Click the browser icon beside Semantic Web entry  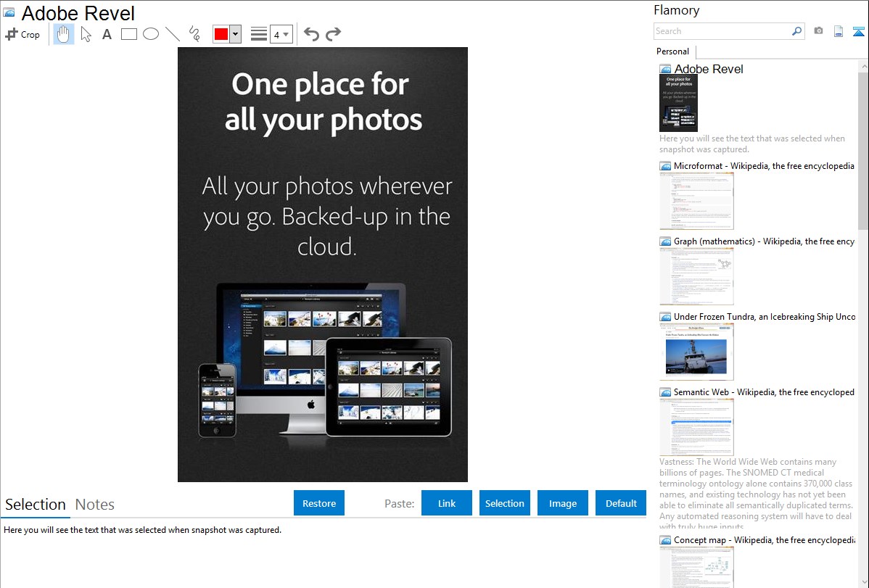665,392
